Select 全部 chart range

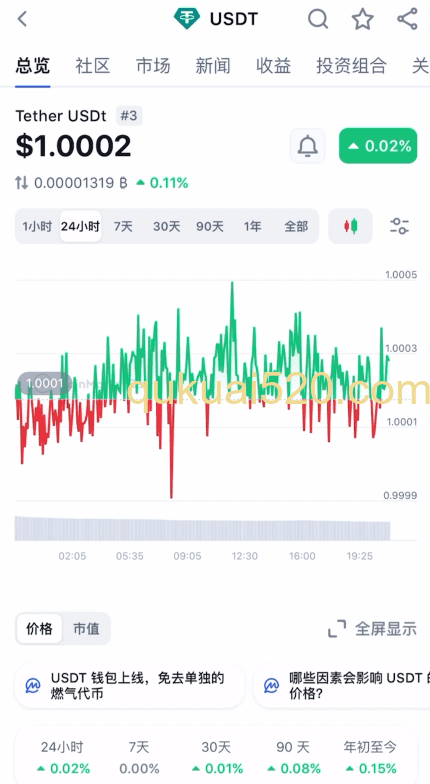[x=296, y=226]
